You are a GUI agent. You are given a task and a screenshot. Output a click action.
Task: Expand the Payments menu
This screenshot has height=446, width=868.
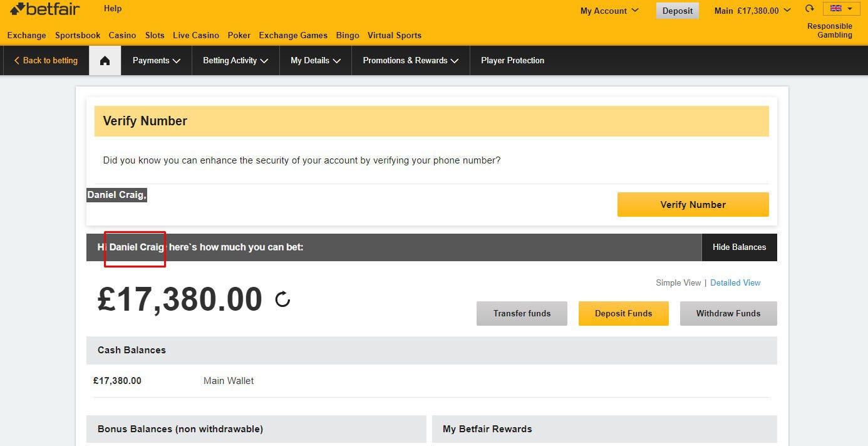155,60
